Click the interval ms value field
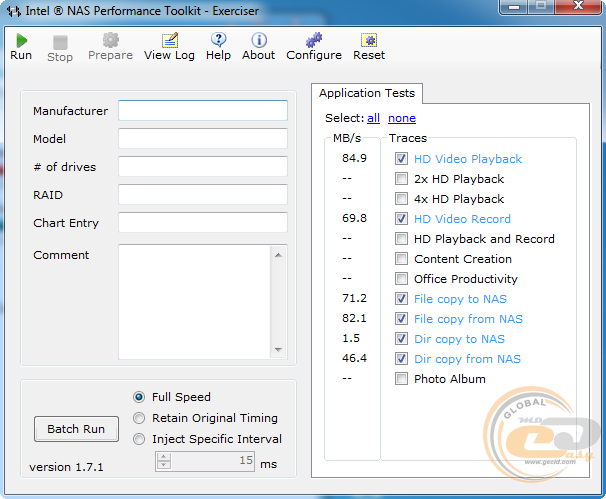The image size is (606, 499). [x=212, y=461]
